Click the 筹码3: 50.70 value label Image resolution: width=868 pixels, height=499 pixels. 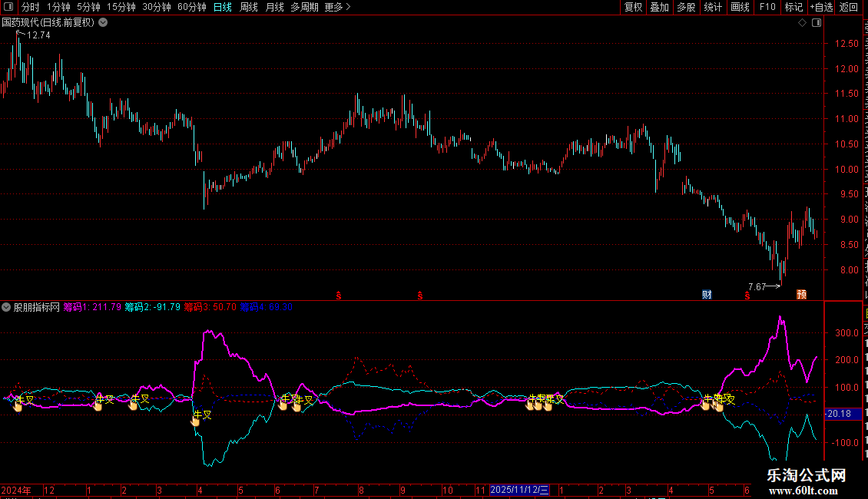[x=210, y=307]
